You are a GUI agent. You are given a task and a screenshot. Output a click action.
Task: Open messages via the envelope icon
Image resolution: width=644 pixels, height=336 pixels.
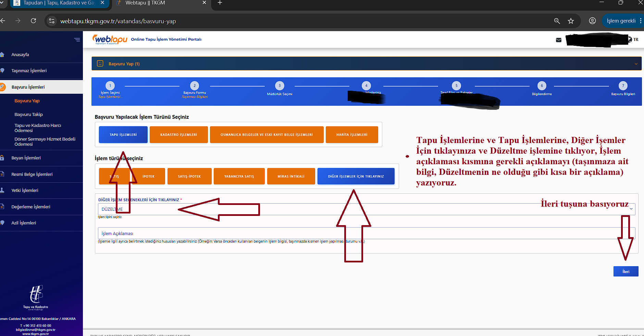[x=559, y=40]
